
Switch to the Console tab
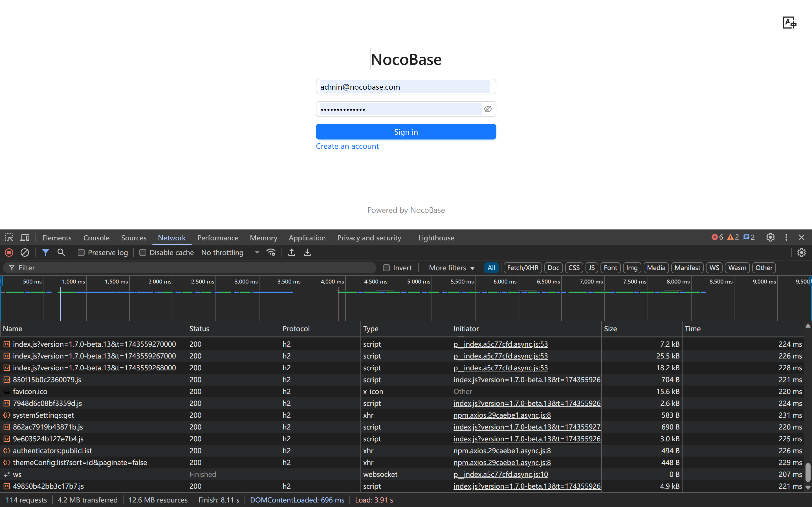tap(96, 238)
